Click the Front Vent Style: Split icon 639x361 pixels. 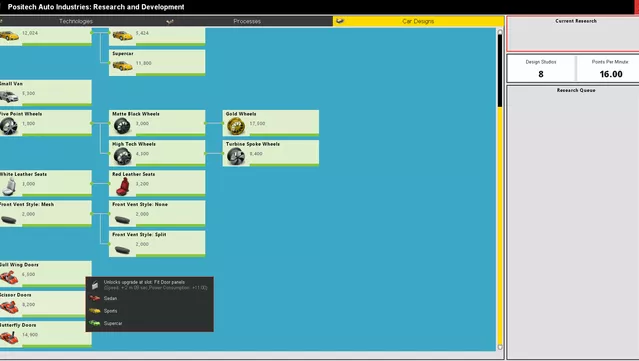point(122,249)
